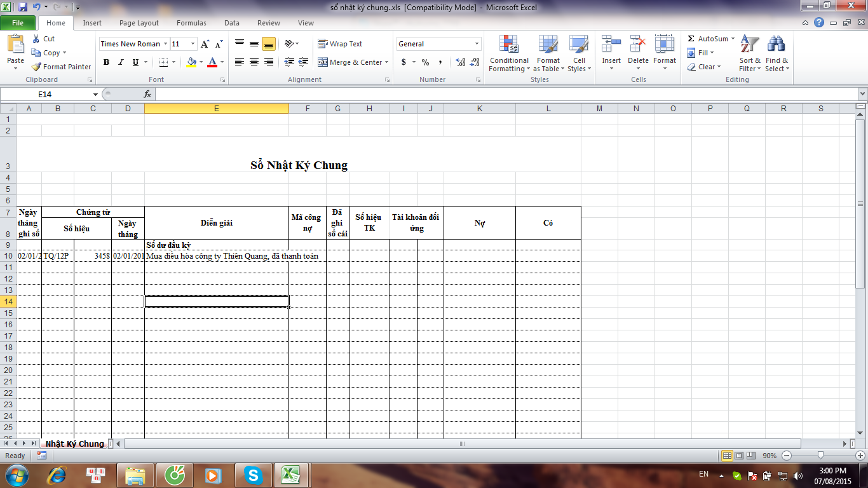Center text horizontally
The width and height of the screenshot is (868, 488).
[254, 62]
